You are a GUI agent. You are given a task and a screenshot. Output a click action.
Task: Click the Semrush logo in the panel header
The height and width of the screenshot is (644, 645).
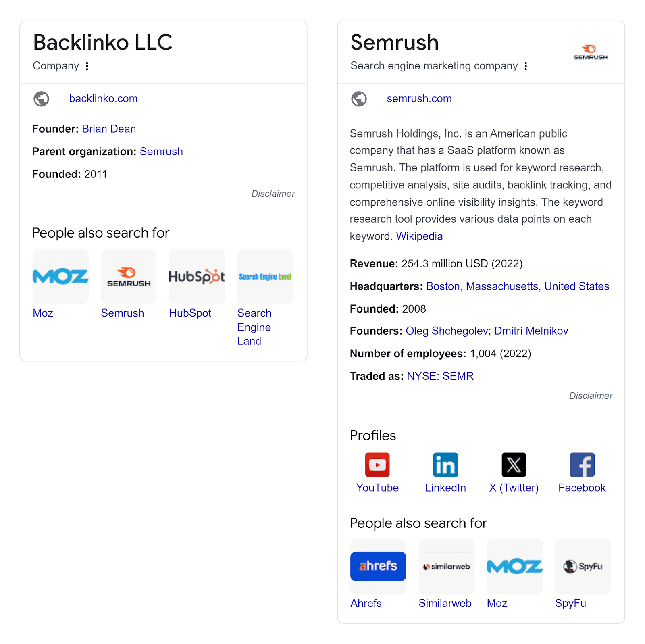[590, 52]
